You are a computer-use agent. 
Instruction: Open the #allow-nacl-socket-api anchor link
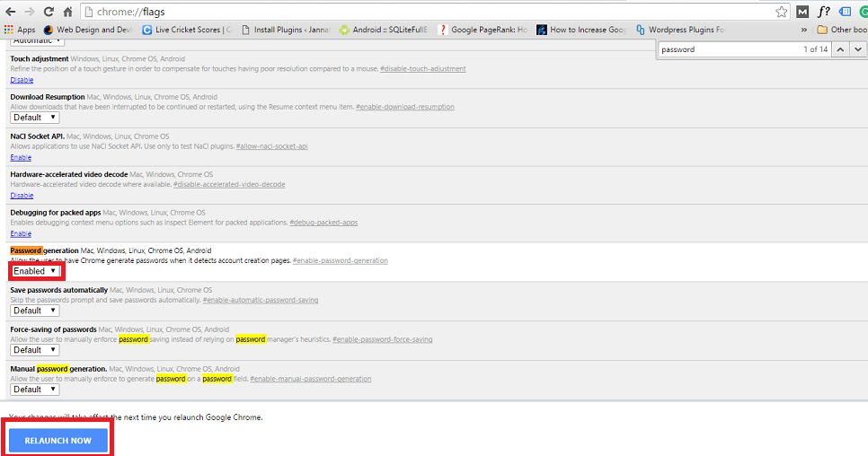271,146
